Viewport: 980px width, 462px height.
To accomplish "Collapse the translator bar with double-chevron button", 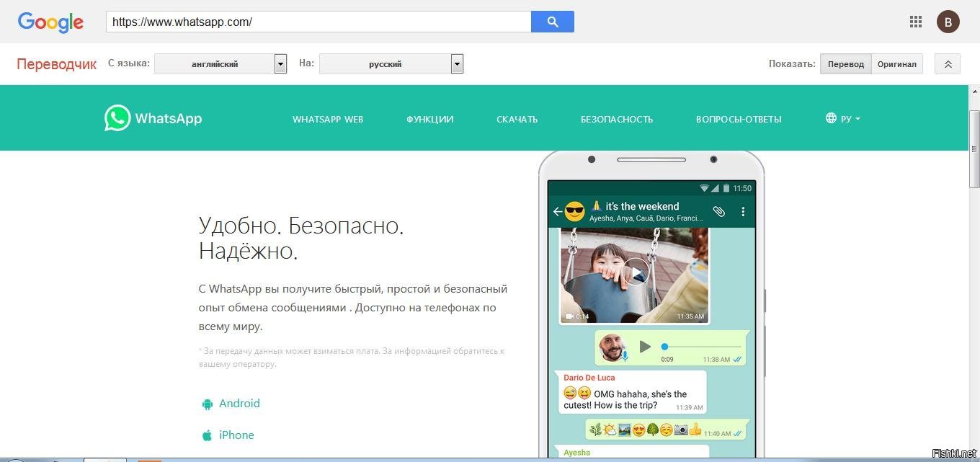I will [948, 64].
